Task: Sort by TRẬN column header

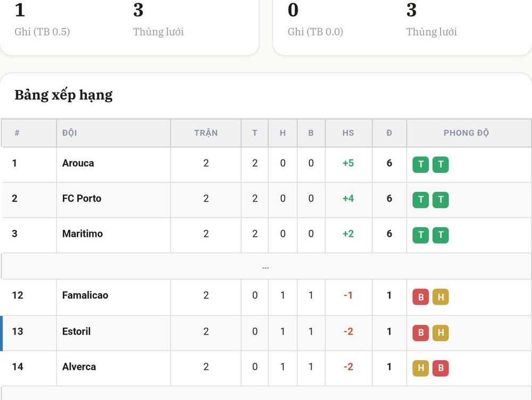Action: tap(206, 133)
